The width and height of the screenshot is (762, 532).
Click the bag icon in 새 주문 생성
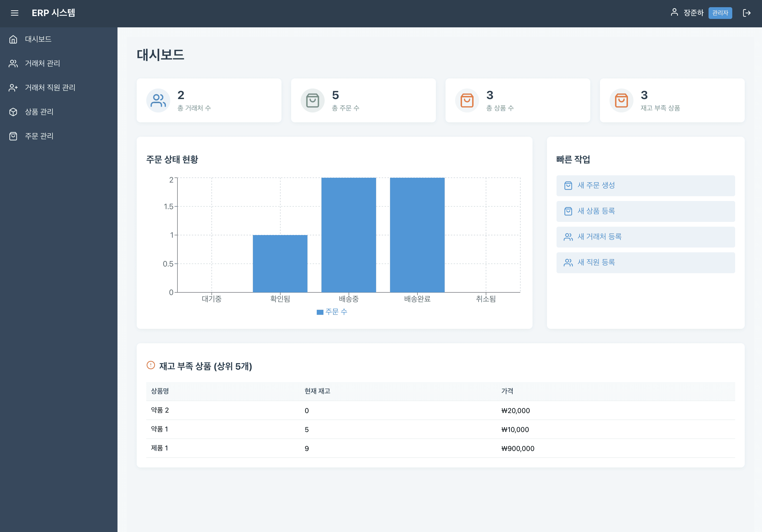tap(568, 186)
